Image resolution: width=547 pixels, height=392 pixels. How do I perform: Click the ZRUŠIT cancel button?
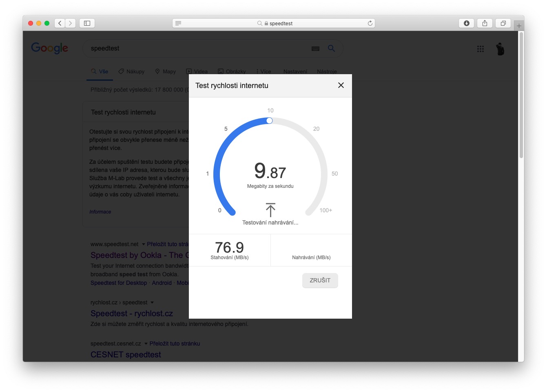pos(320,280)
